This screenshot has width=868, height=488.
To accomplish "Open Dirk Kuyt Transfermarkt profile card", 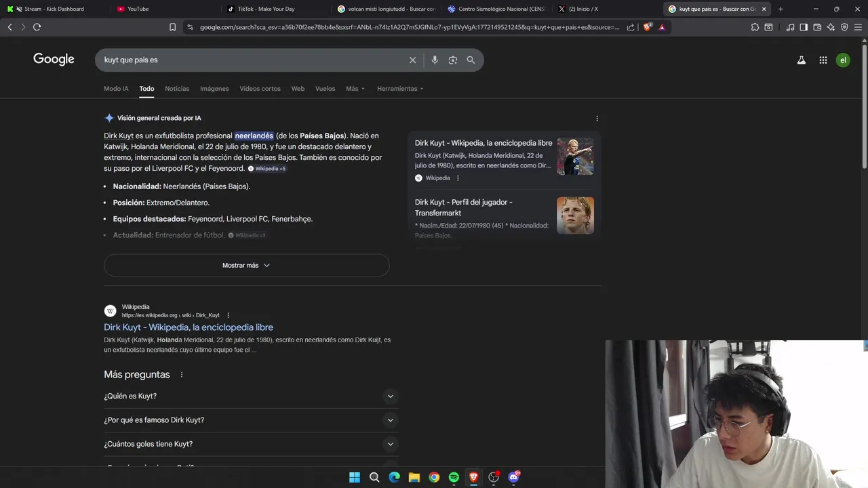I will 504,218.
